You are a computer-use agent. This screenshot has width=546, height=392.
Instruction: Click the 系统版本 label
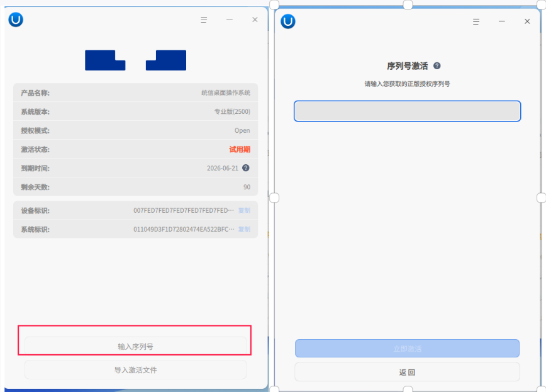[35, 112]
